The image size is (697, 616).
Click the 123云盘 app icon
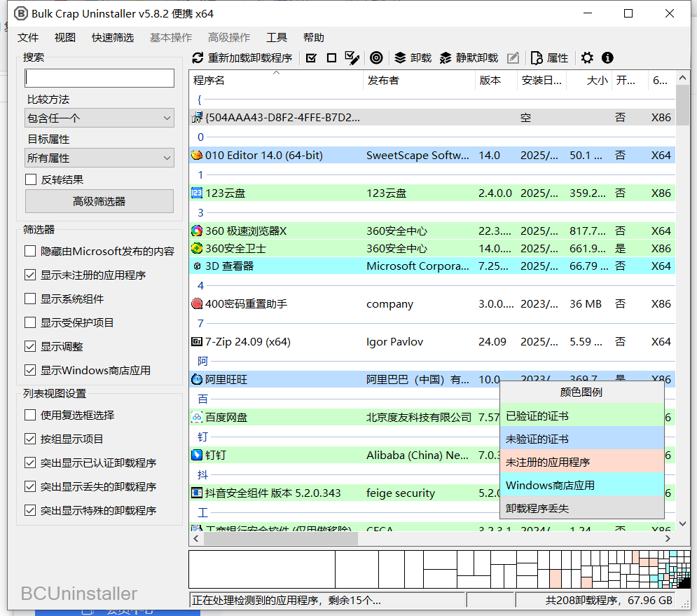point(197,193)
